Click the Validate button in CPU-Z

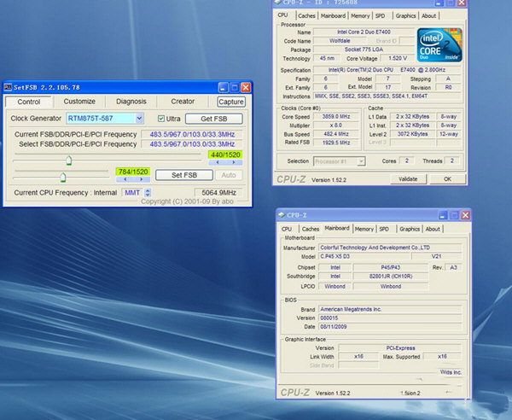coord(408,179)
